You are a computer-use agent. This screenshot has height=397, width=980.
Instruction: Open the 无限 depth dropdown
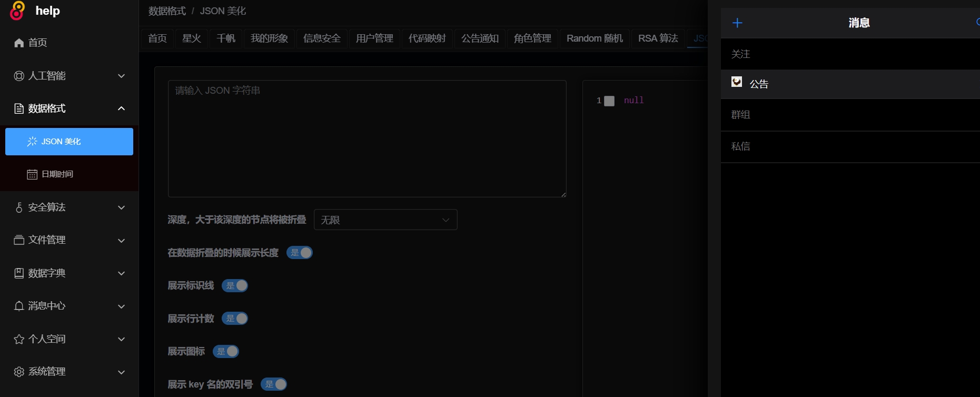click(385, 220)
